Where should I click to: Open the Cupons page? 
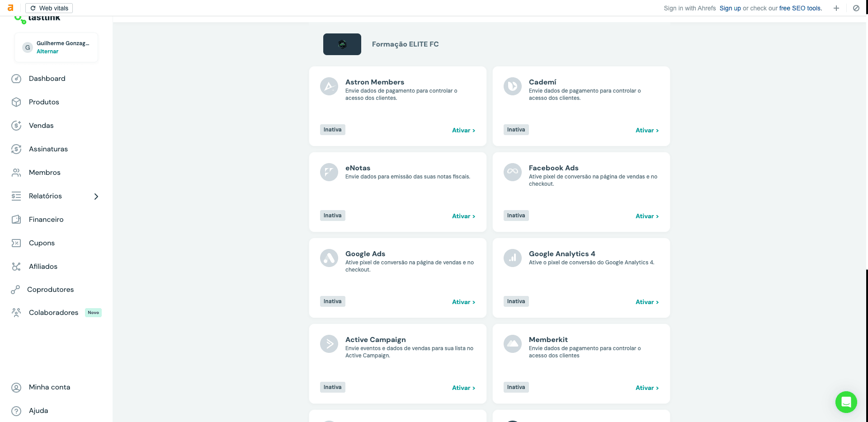point(42,243)
